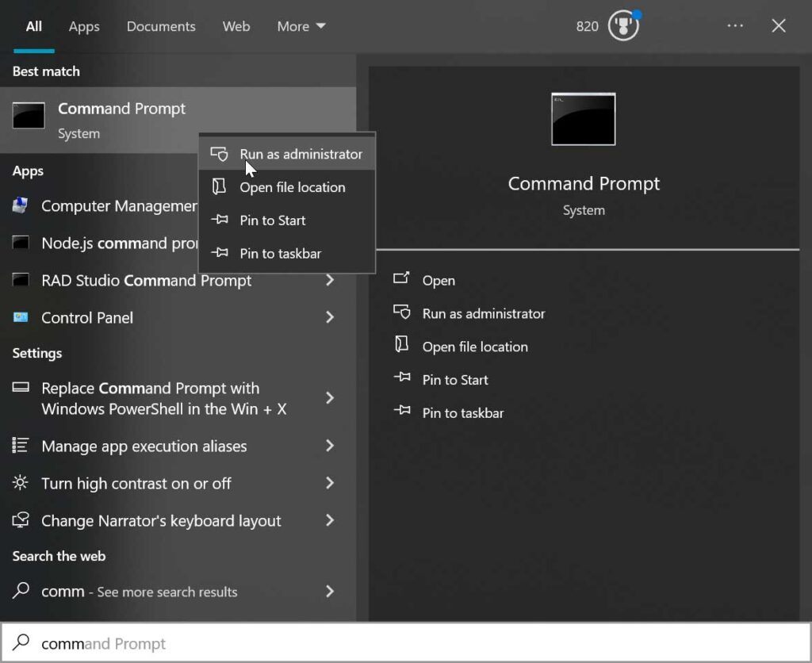812x663 pixels.
Task: Click the Microsoft Rewards trophy icon
Action: tap(622, 25)
